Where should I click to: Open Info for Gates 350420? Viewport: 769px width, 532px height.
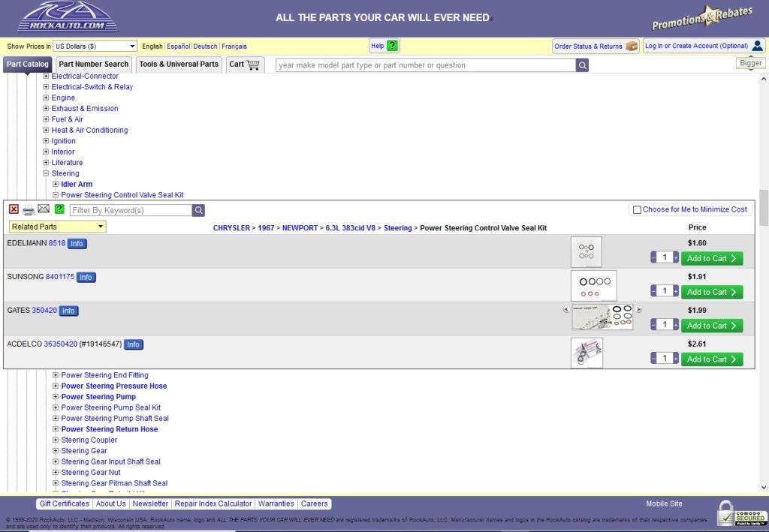(68, 311)
